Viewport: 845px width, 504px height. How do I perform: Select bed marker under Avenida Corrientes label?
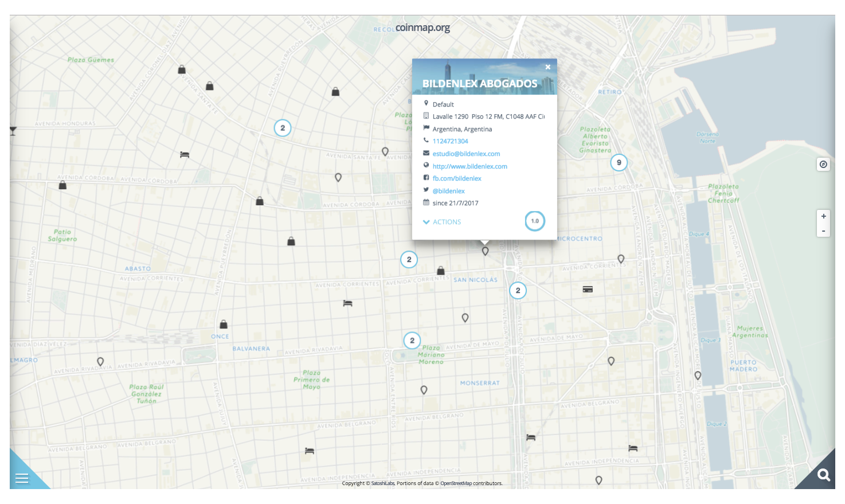[x=347, y=303]
